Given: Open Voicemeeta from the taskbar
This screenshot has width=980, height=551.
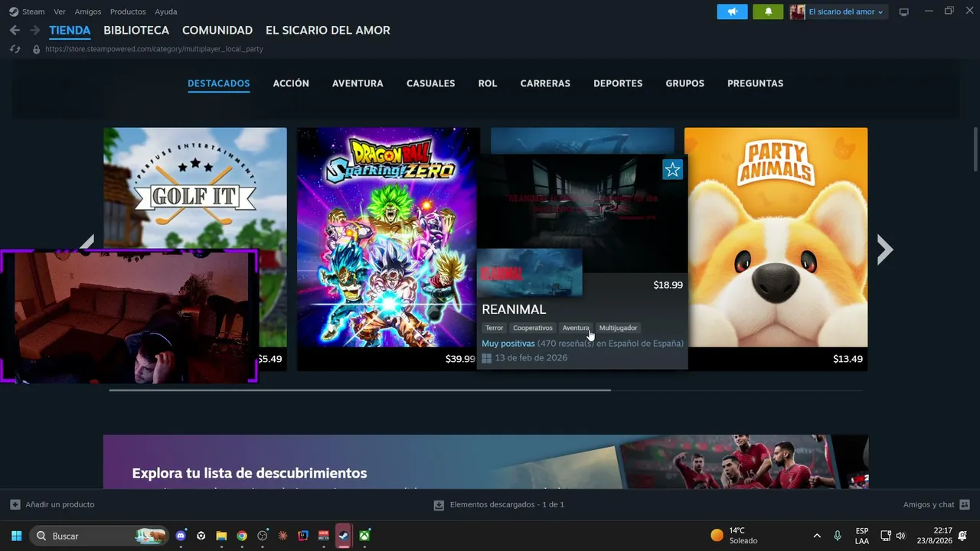Looking at the screenshot, I should tap(324, 536).
